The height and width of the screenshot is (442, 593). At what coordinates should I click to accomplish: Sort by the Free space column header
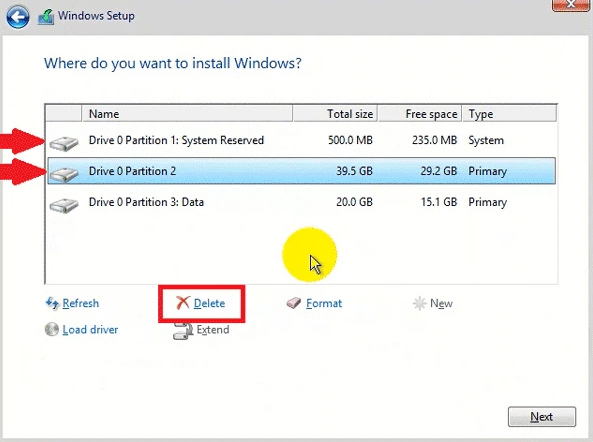(x=420, y=114)
